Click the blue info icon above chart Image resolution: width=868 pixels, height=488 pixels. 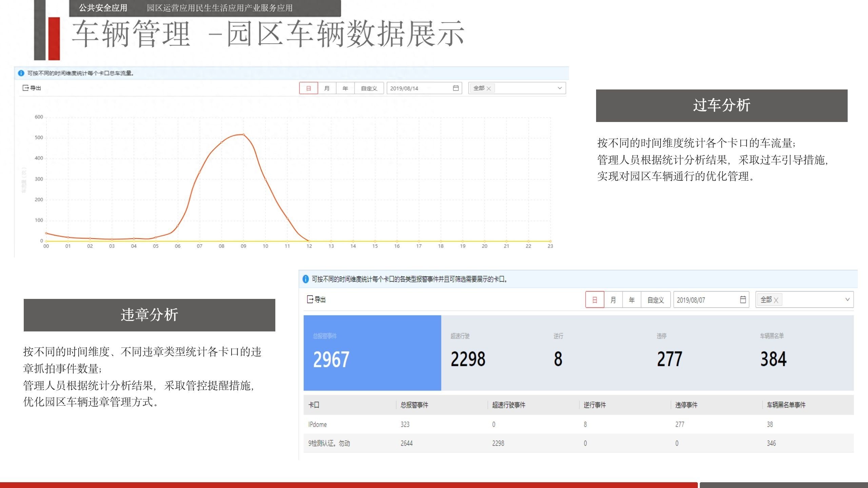click(x=21, y=73)
